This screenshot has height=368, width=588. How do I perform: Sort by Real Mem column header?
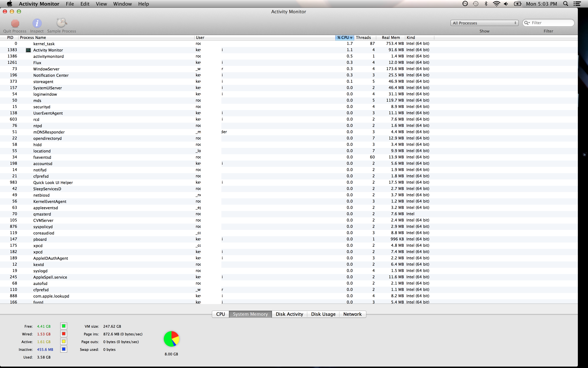391,38
